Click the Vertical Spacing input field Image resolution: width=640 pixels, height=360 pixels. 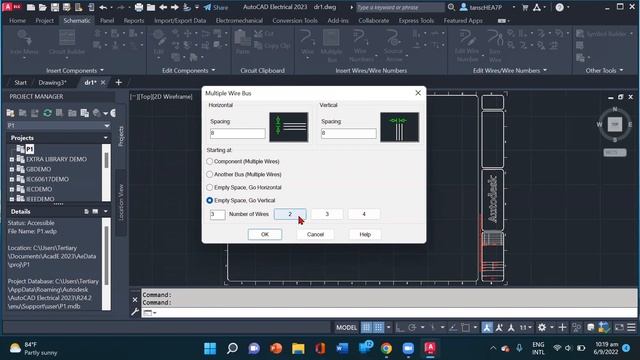click(x=349, y=133)
